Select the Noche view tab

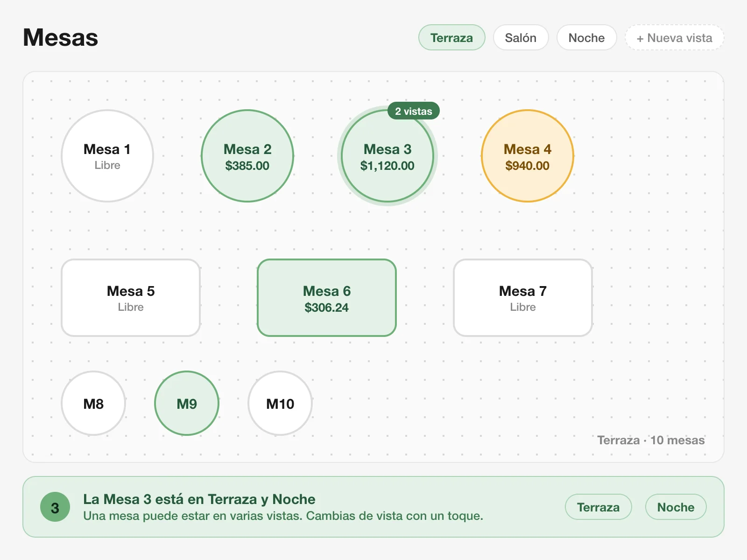point(586,37)
